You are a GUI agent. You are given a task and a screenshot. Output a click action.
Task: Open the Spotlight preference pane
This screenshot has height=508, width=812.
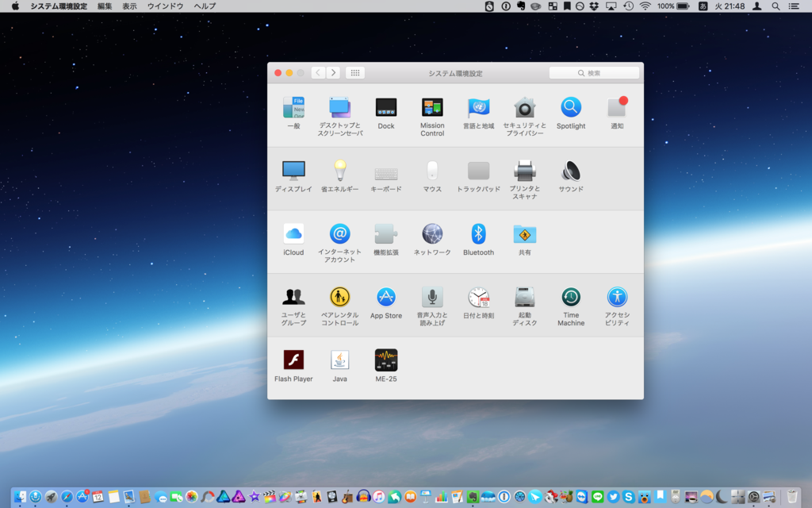coord(571,113)
